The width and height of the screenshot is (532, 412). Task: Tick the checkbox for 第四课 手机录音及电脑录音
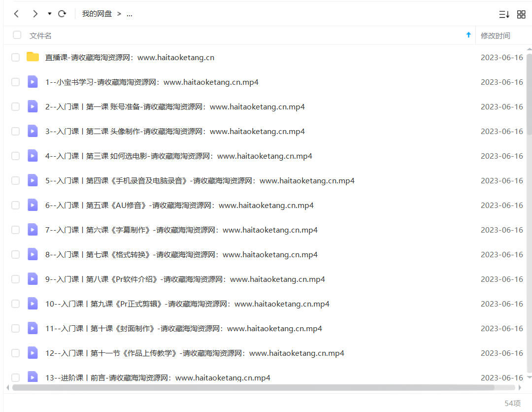click(15, 180)
